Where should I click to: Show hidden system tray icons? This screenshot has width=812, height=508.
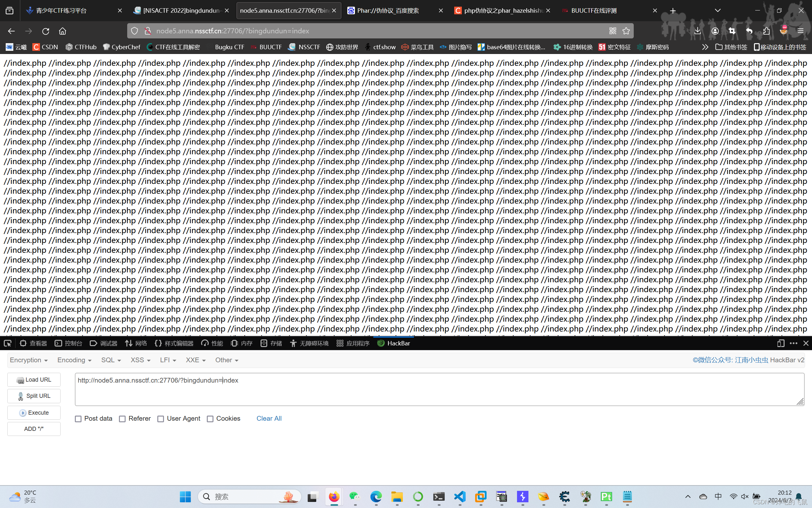(x=688, y=496)
